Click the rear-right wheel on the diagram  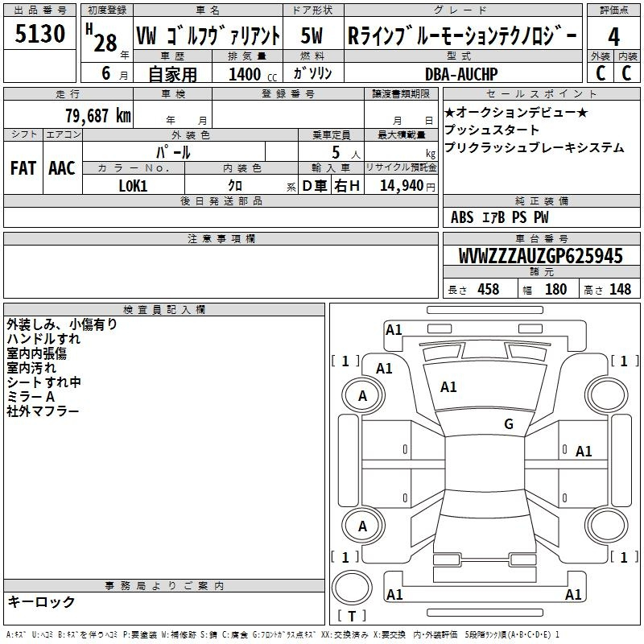point(607,526)
